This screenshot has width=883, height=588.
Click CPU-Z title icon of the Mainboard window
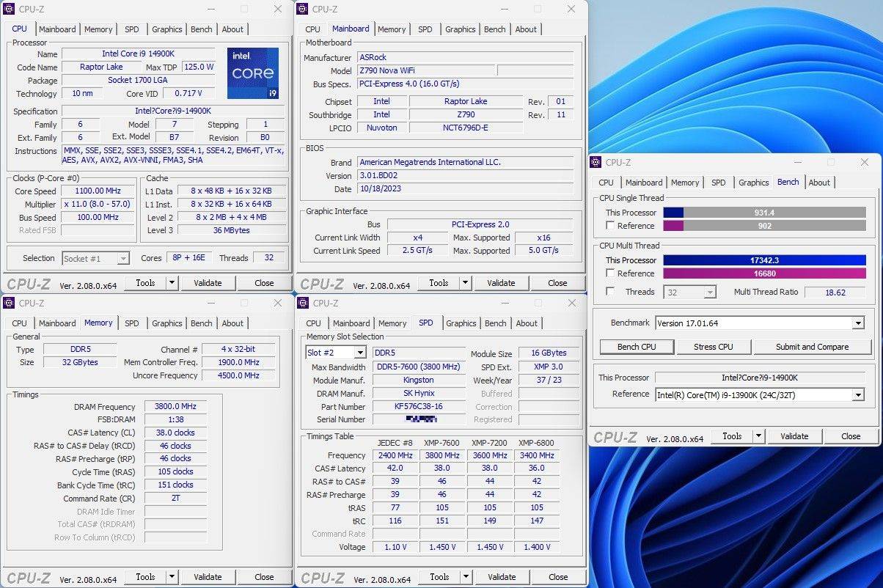(x=303, y=9)
